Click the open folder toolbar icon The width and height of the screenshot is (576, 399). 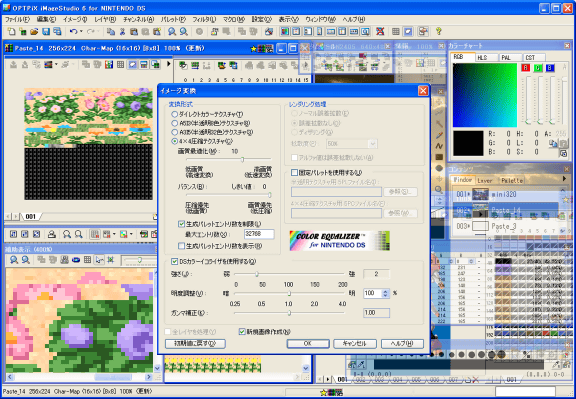(34, 32)
